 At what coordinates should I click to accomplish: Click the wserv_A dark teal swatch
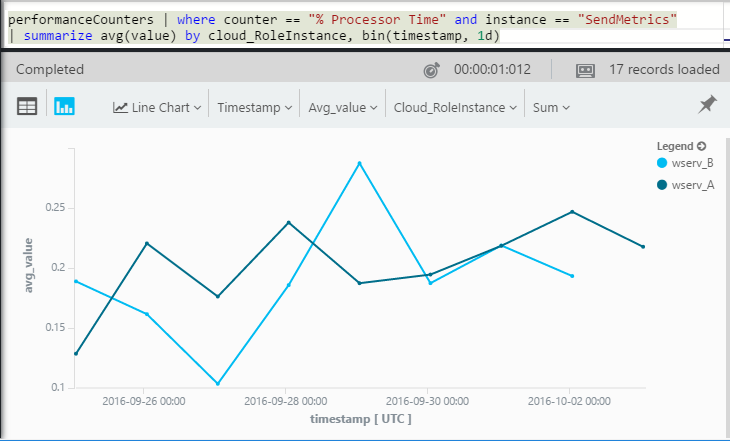pos(662,185)
